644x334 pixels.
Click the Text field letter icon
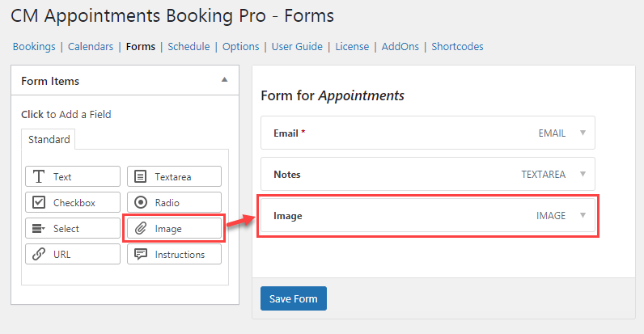(x=39, y=176)
